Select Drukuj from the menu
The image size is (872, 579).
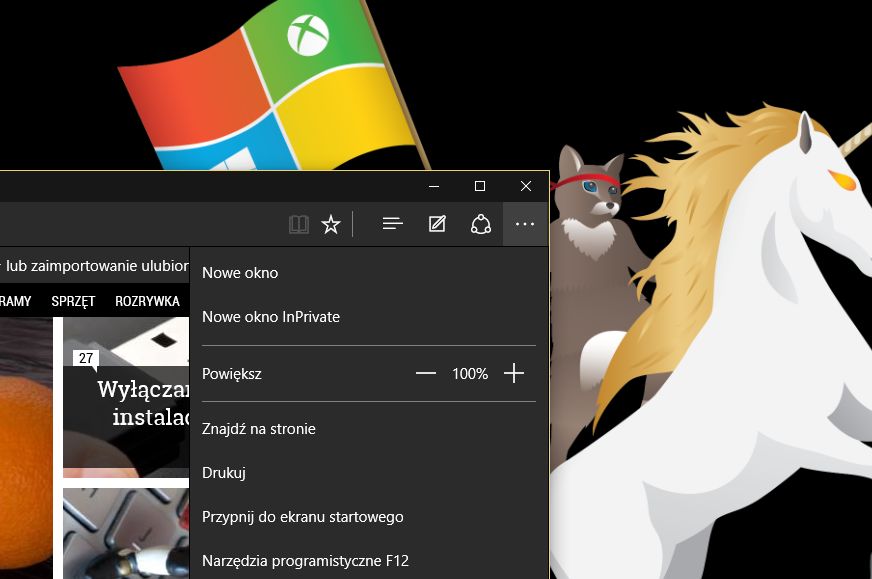(x=369, y=473)
